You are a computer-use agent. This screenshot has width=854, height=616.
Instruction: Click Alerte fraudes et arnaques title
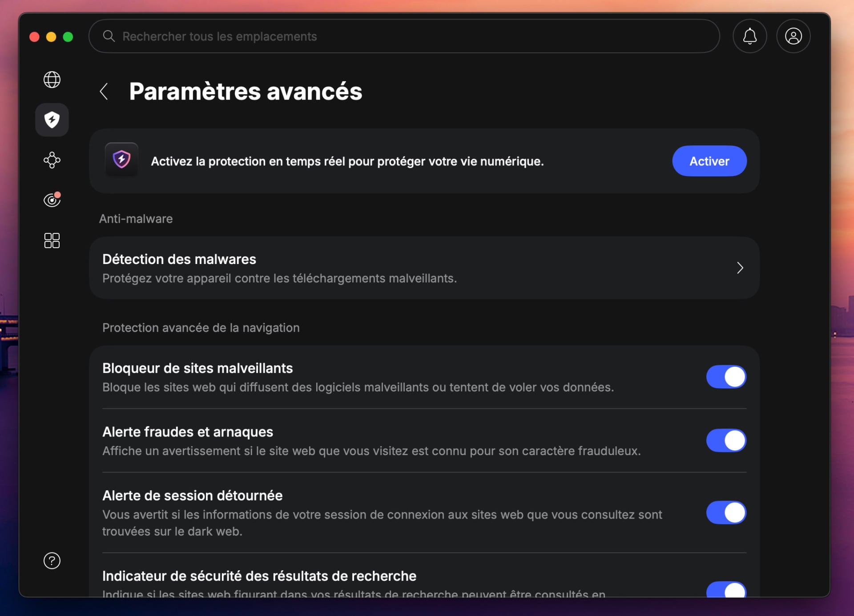[188, 432]
